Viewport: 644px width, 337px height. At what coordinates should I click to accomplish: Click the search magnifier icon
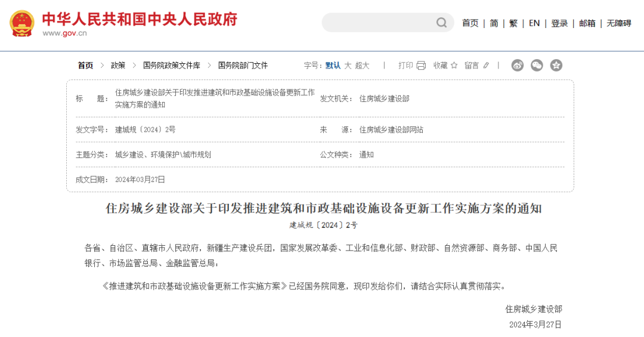(441, 23)
